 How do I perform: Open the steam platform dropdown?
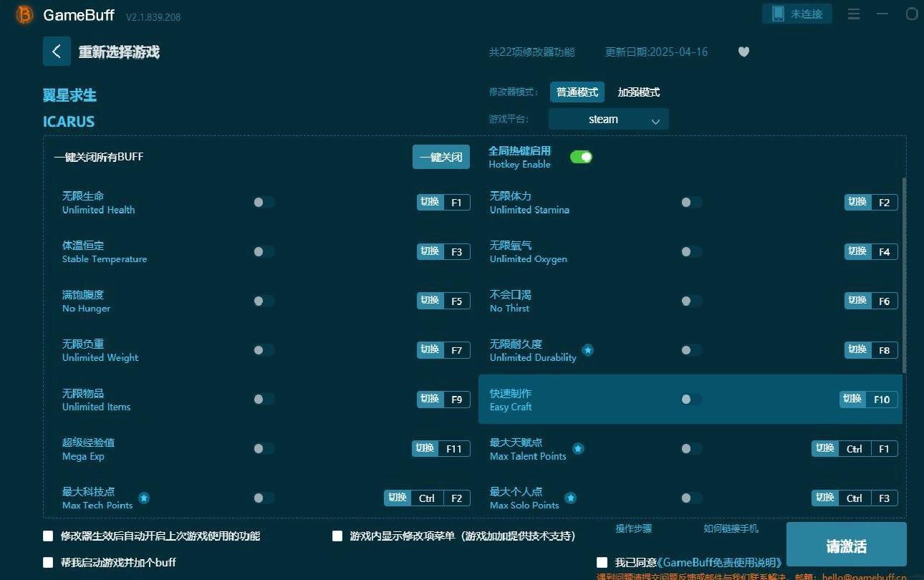pos(609,120)
